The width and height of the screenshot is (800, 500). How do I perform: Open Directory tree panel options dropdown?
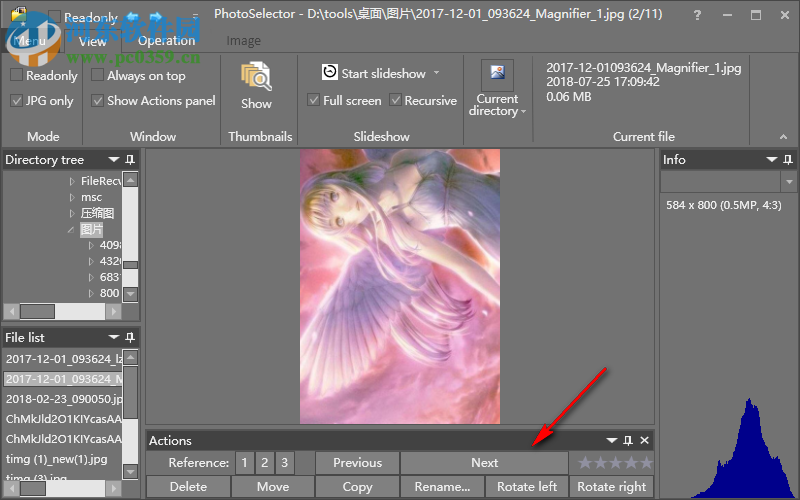(114, 160)
